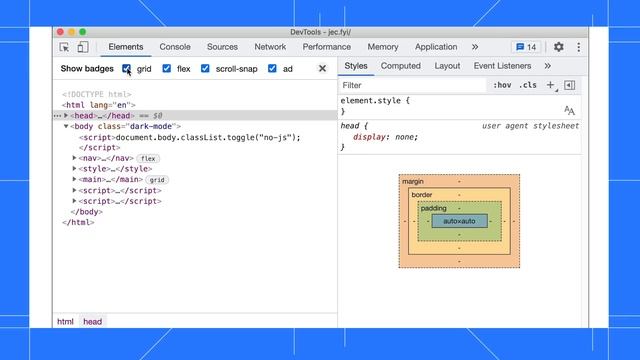
Task: Select the Event Listeners tab
Action: (502, 66)
